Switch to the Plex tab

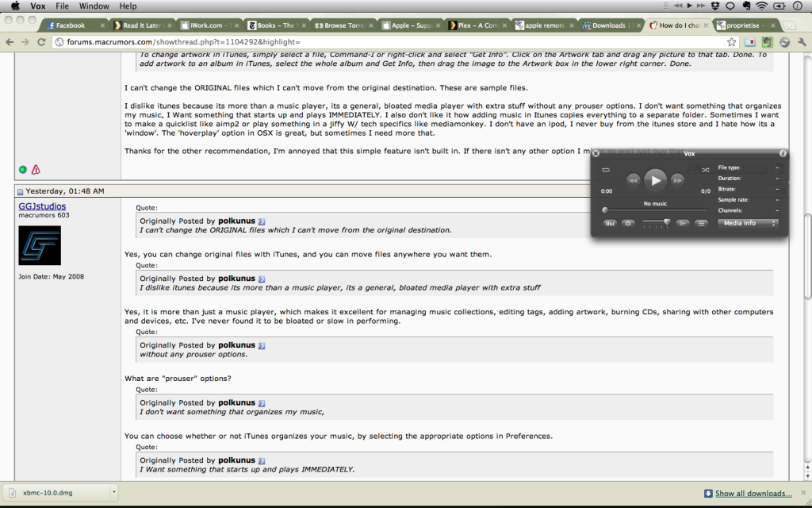click(x=477, y=25)
